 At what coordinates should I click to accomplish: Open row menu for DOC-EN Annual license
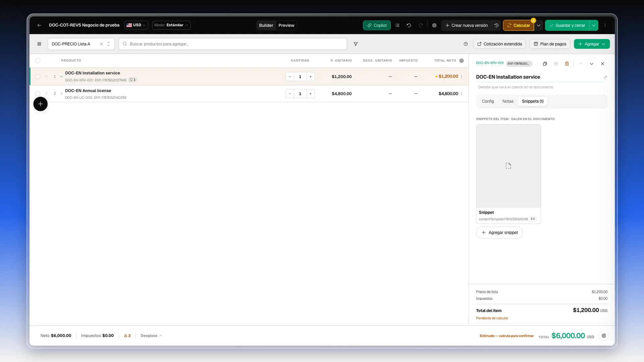coord(462,94)
